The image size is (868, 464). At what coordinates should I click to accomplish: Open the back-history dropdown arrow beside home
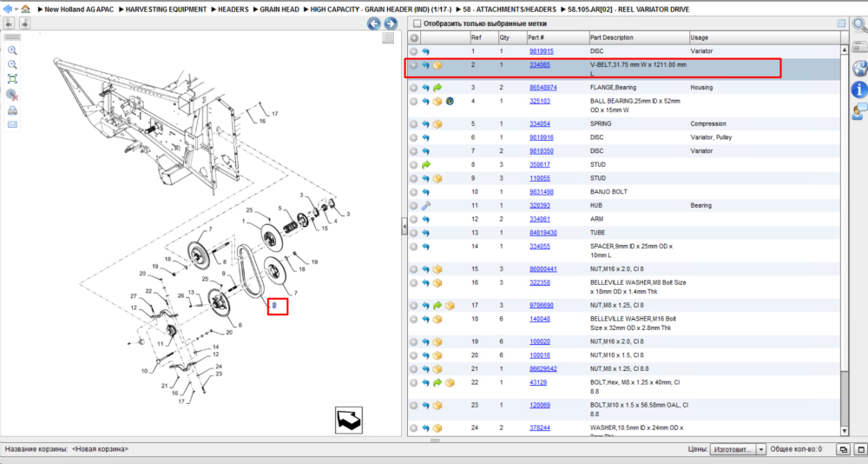point(16,10)
